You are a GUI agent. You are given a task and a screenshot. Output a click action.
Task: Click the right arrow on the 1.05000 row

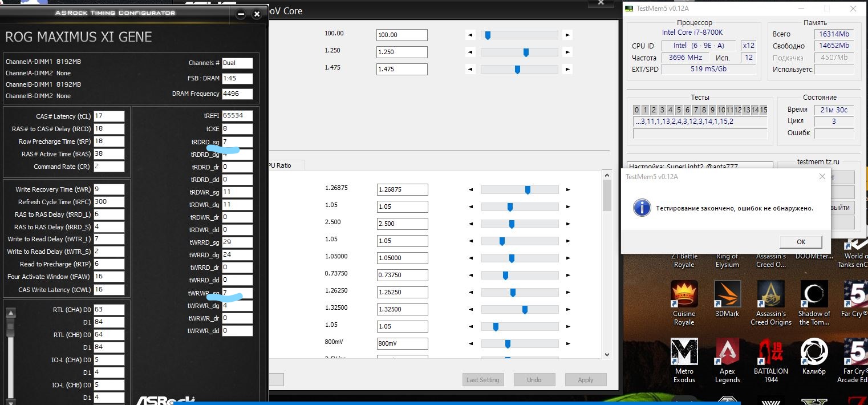[567, 258]
